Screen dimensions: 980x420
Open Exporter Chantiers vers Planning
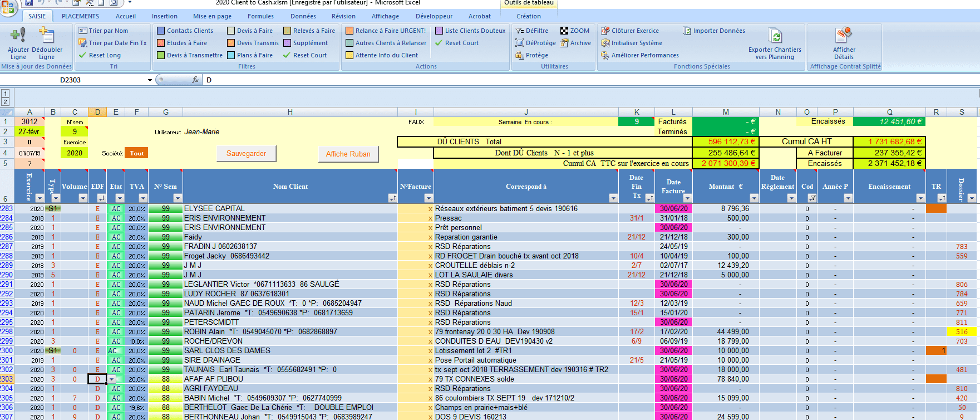[775, 37]
